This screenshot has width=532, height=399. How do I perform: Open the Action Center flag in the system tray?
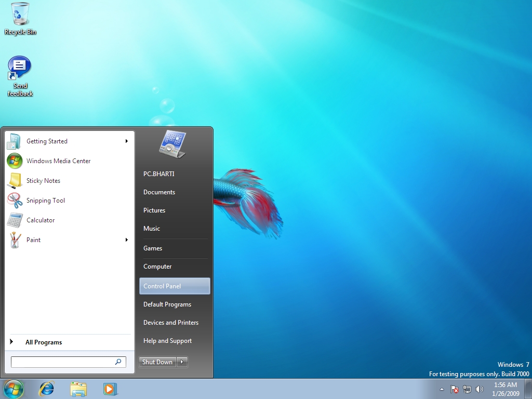tap(454, 389)
